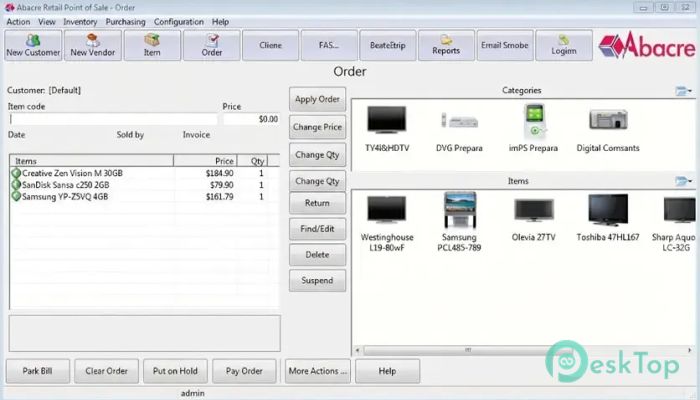Click the BeateEtrip toolbar button
The width and height of the screenshot is (700, 400).
(388, 45)
